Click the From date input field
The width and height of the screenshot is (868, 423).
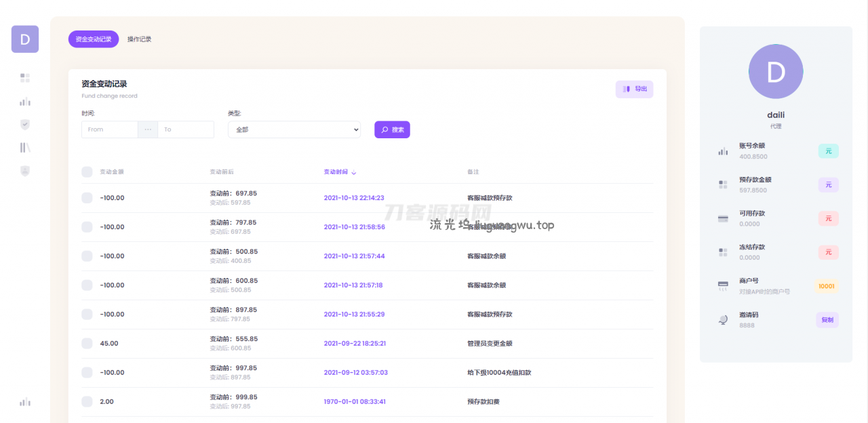[110, 129]
